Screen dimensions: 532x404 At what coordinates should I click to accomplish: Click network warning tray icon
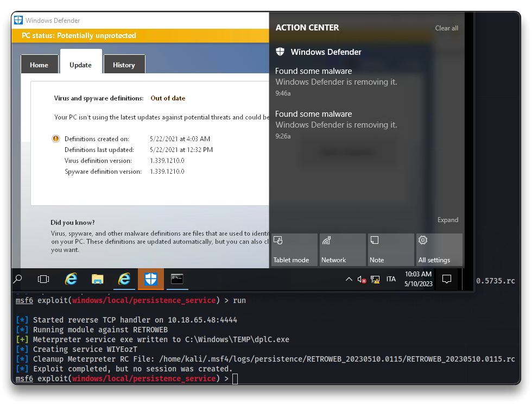375,280
